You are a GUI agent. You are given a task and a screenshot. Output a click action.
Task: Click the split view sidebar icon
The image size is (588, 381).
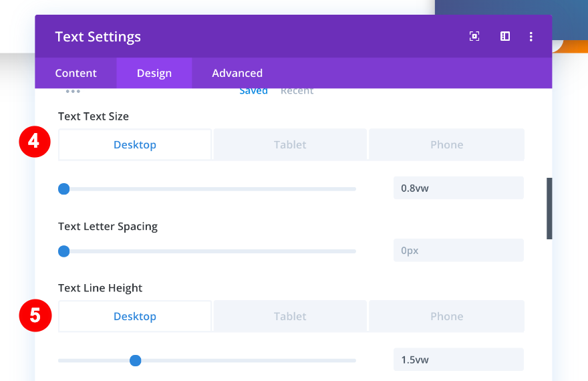coord(505,37)
